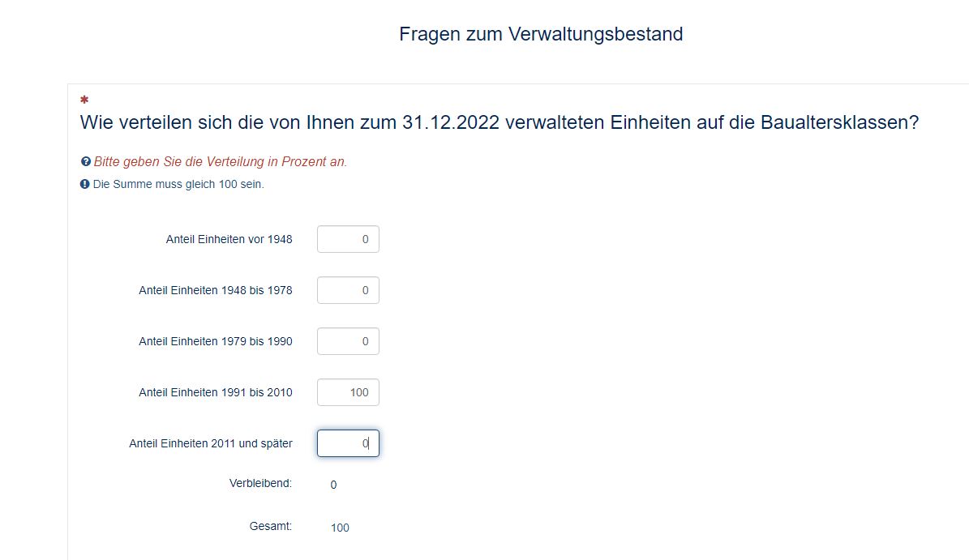Click the 'Verbleibend:' label
The image size is (969, 560).
coord(260,484)
